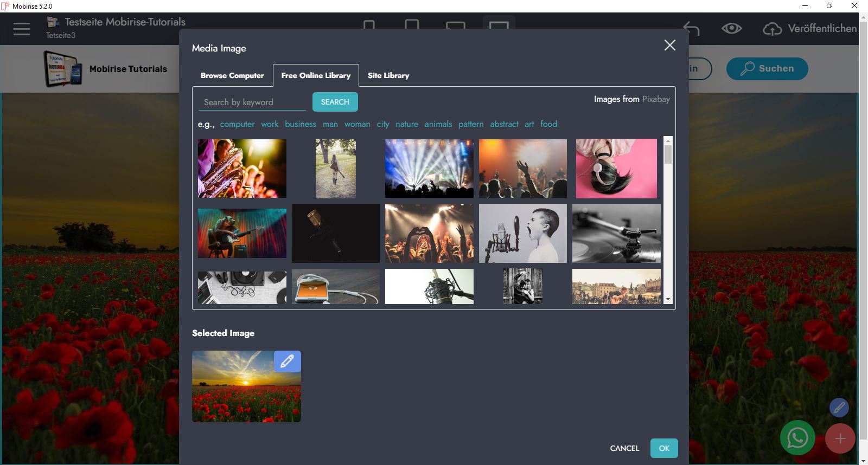Close the Media Image dialog with X
The height and width of the screenshot is (465, 868).
coord(670,46)
